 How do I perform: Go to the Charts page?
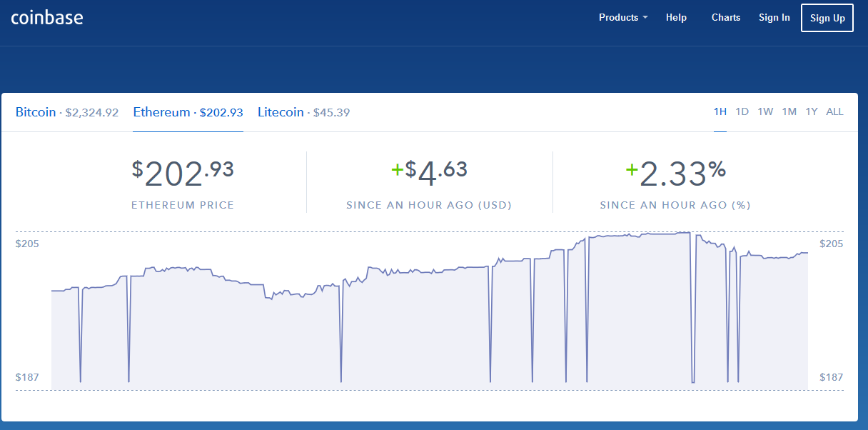coord(726,18)
